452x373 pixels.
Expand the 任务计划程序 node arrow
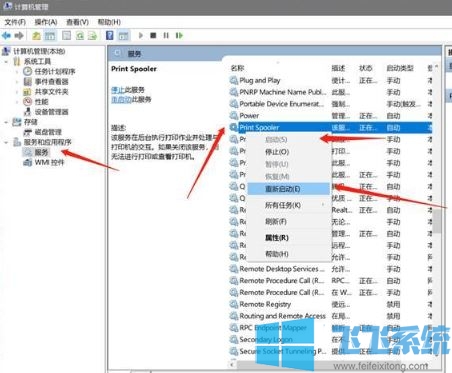coord(17,71)
